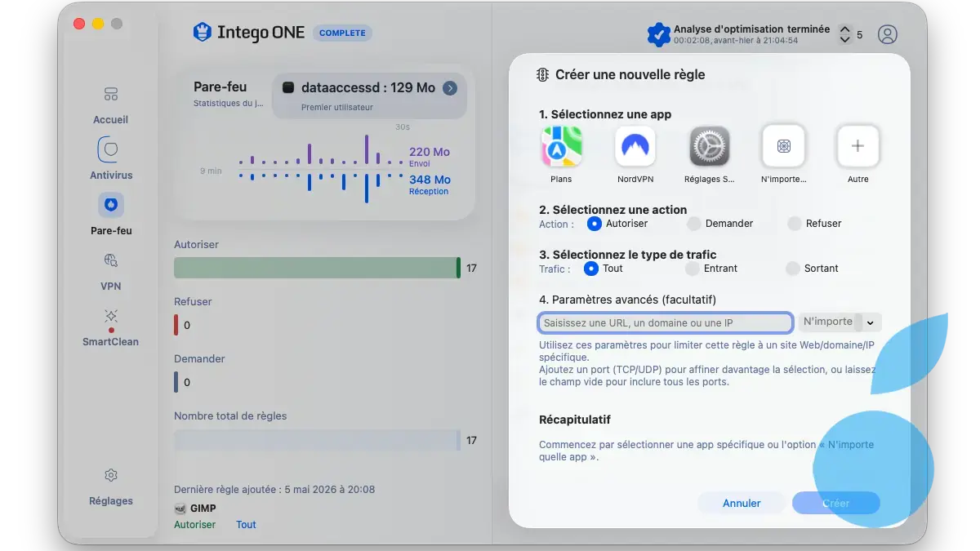Image resolution: width=980 pixels, height=551 pixels.
Task: Select the N'importe quelle app icon
Action: pos(783,146)
